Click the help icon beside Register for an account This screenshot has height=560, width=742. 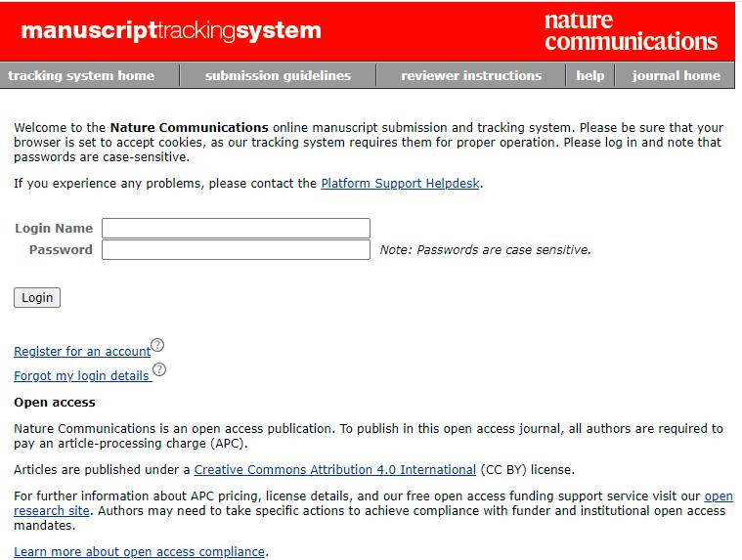(157, 345)
